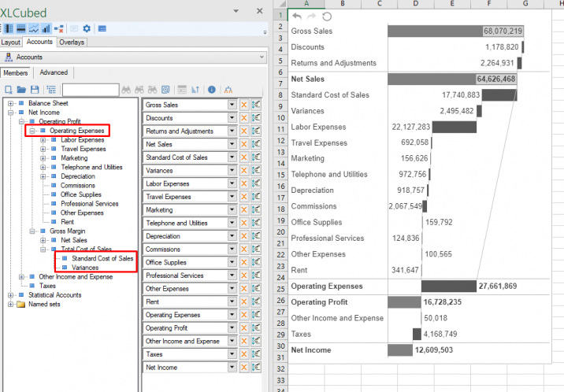This screenshot has width=564, height=392.
Task: Click the first binoculars search icon
Action: pyautogui.click(x=126, y=90)
